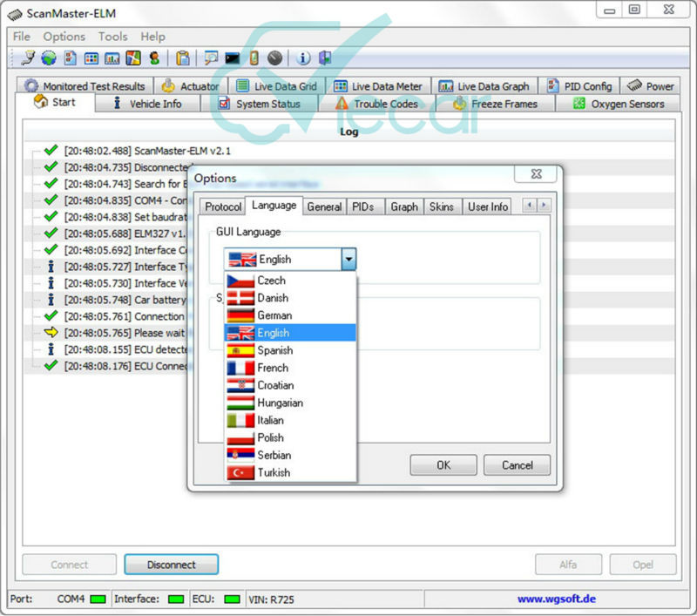Image resolution: width=697 pixels, height=616 pixels.
Task: Open the Skins tab in Options
Action: [x=442, y=206]
